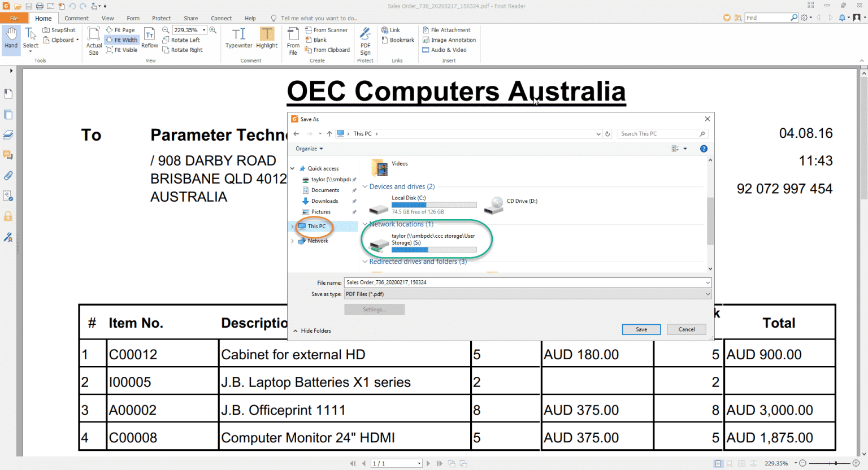The image size is (868, 470).
Task: Set view to Actual Size
Action: (94, 41)
